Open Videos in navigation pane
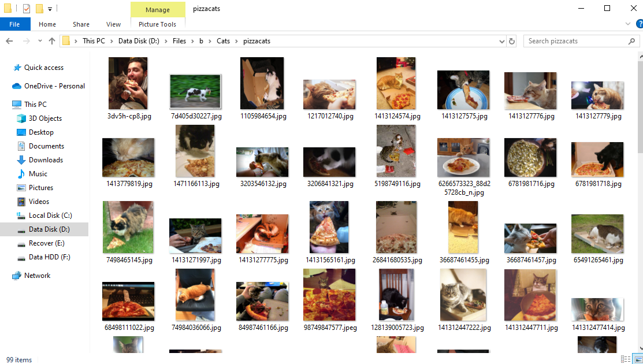Screen dimensions: 643x364 pos(39,202)
